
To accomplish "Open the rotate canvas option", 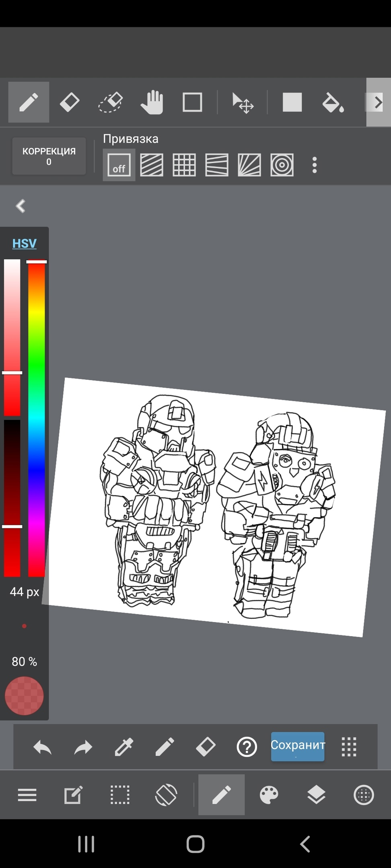I will (166, 795).
